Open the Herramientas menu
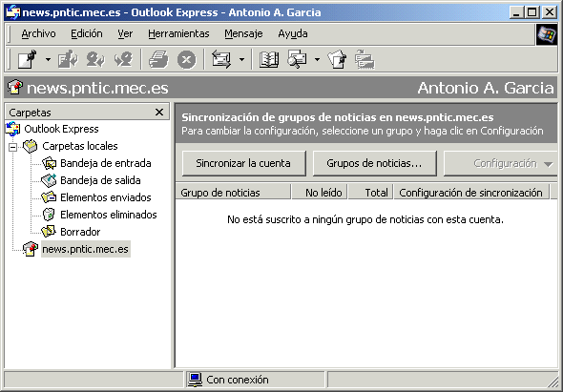Image resolution: width=563 pixels, height=392 pixels. click(x=178, y=33)
